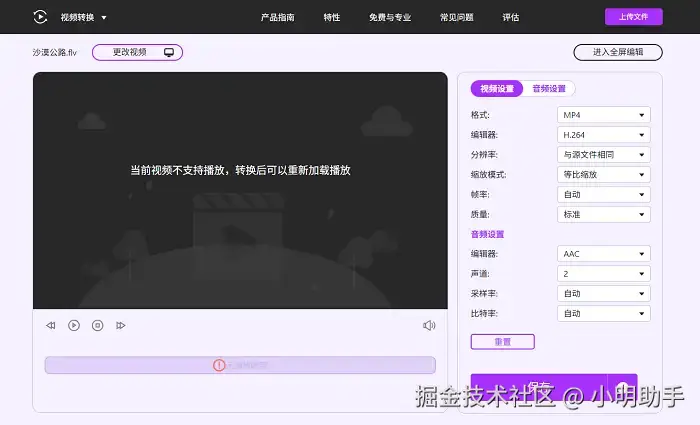
Task: Click the play button icon
Action: 74,325
